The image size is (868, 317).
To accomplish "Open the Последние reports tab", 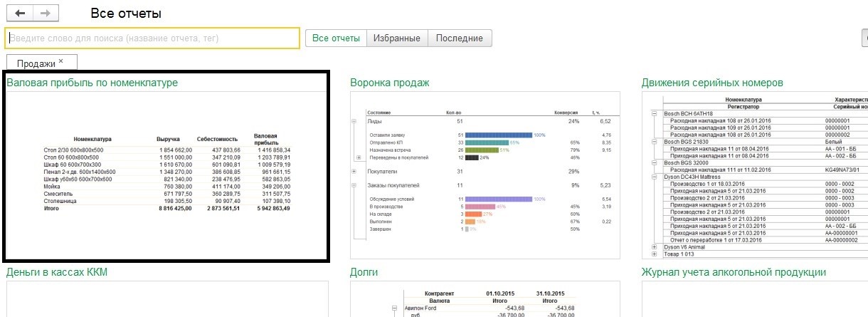I will click(459, 38).
